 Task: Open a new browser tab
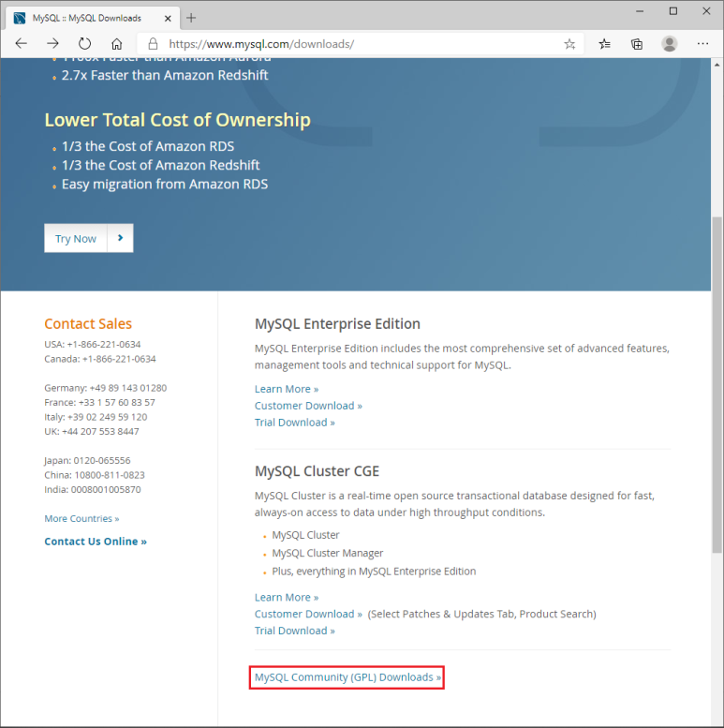pyautogui.click(x=191, y=18)
